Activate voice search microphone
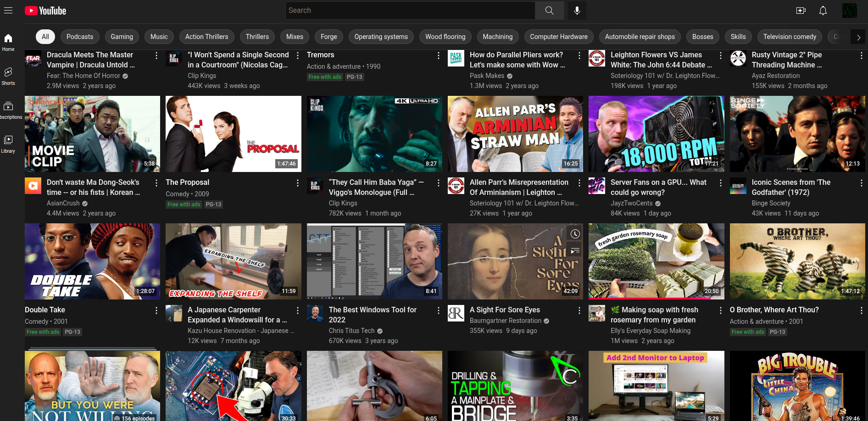868x421 pixels. [x=577, y=11]
